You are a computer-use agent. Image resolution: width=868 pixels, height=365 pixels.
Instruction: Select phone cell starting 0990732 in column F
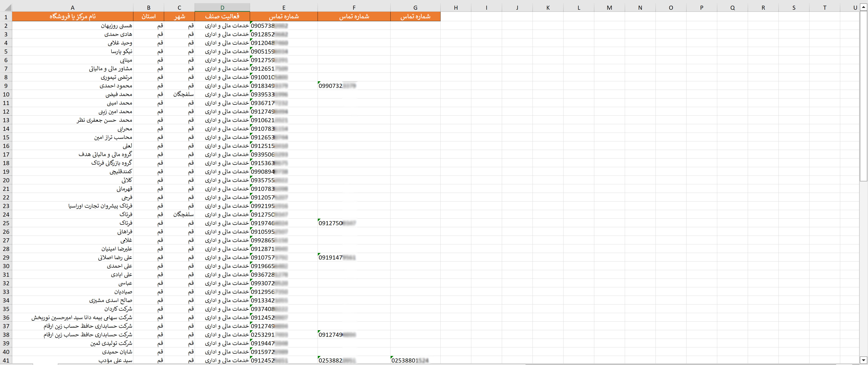tap(354, 86)
